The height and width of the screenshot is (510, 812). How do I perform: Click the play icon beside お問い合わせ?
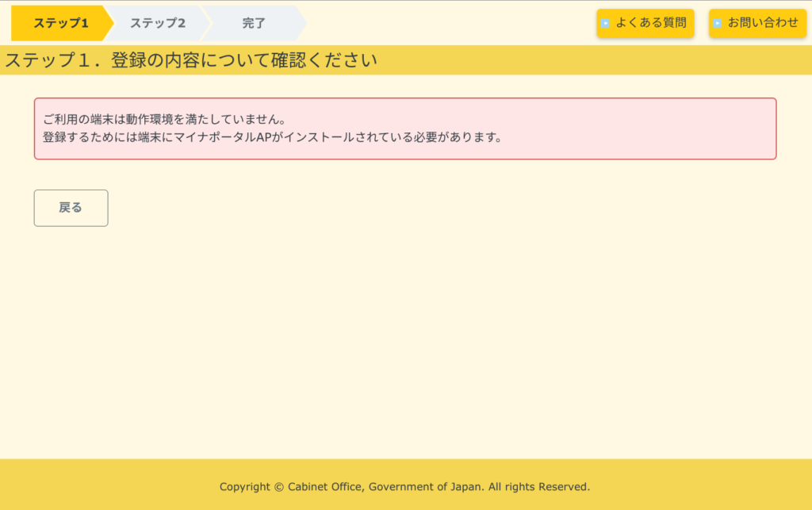click(717, 23)
